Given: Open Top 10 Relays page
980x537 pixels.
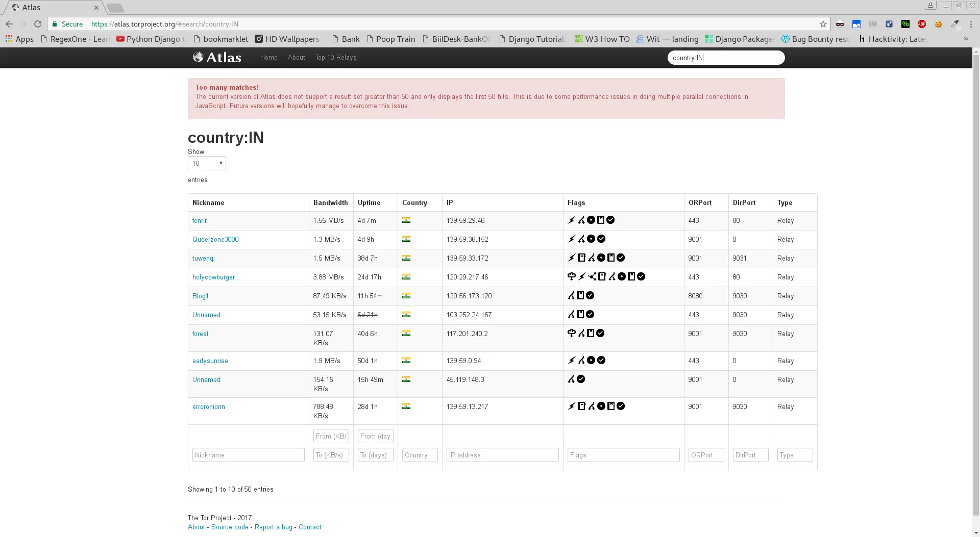Looking at the screenshot, I should (336, 58).
